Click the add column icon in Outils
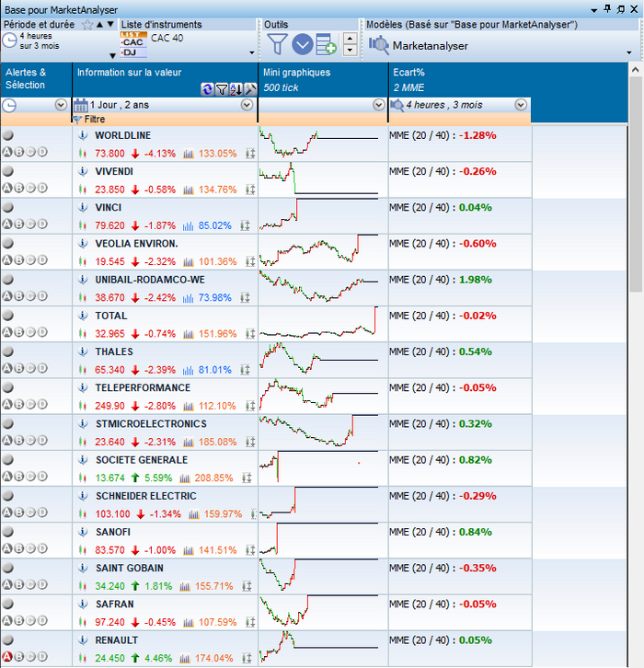This screenshot has width=644, height=668. tap(327, 44)
